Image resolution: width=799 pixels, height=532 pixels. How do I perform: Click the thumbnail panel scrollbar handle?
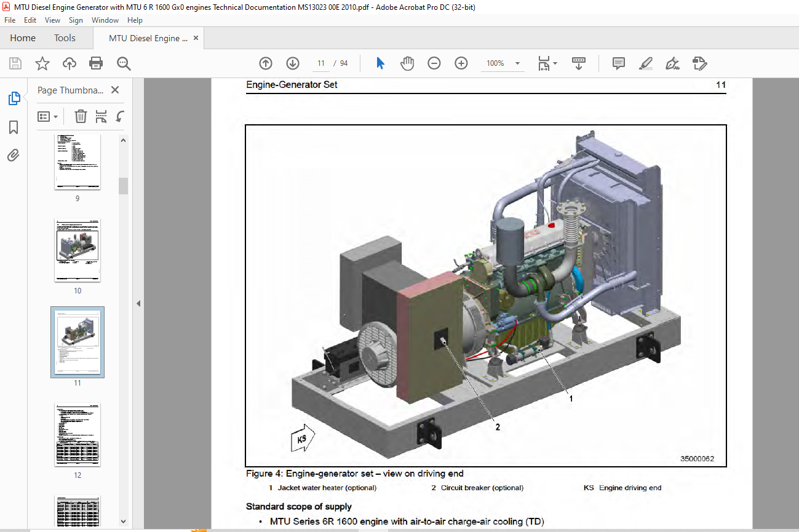(x=123, y=186)
